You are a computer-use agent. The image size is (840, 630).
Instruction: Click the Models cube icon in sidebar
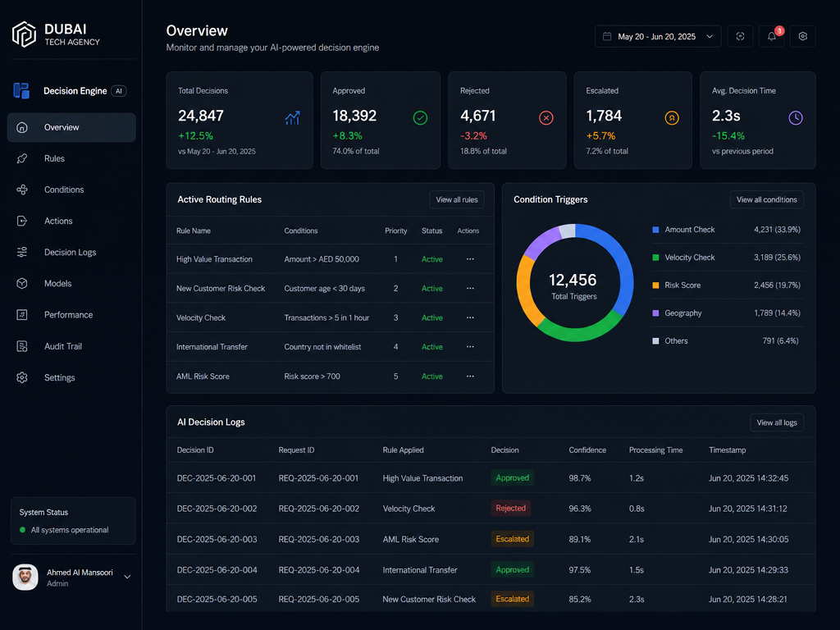(x=22, y=283)
